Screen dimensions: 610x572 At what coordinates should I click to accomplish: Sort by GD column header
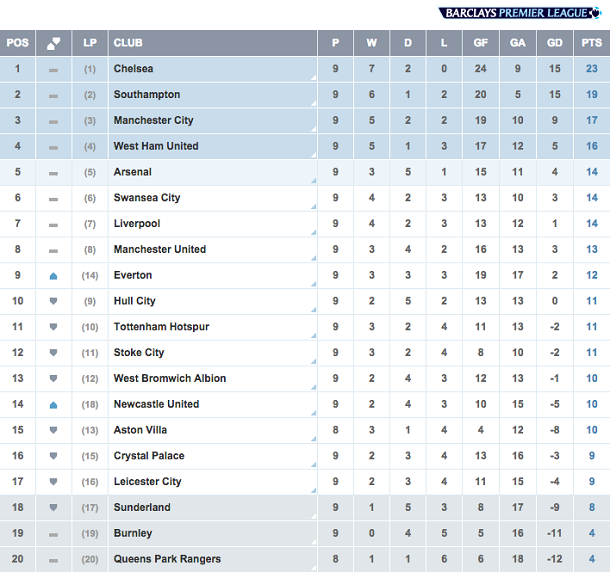point(555,43)
